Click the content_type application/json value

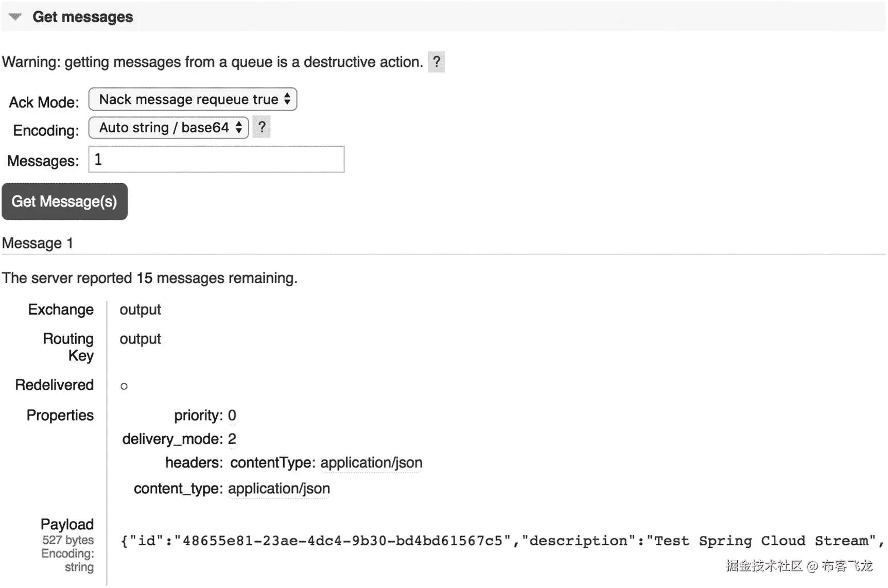point(279,489)
